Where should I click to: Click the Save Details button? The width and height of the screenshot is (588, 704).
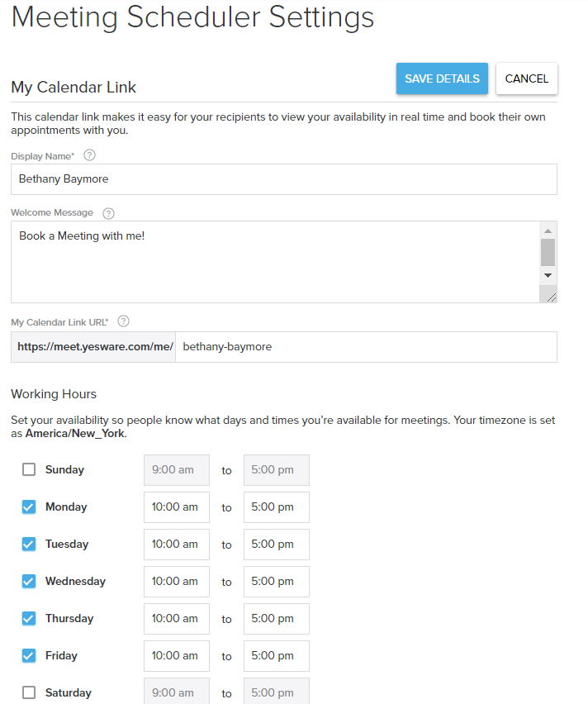tap(442, 78)
